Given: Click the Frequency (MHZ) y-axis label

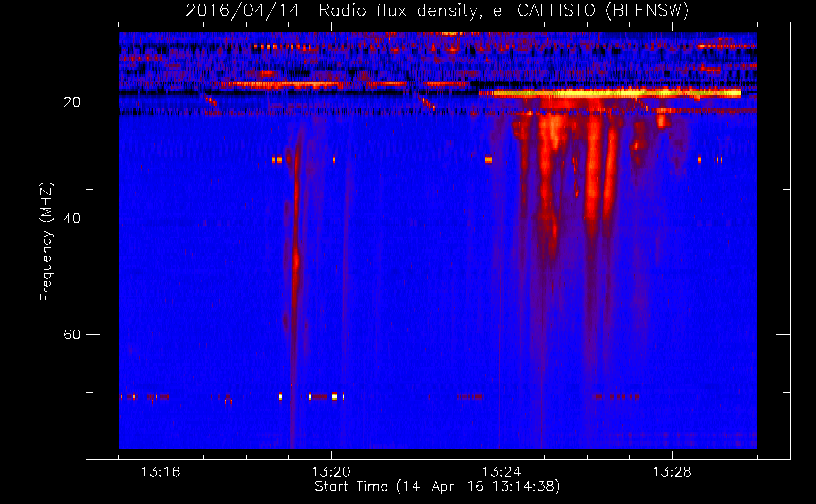Looking at the screenshot, I should click(46, 242).
